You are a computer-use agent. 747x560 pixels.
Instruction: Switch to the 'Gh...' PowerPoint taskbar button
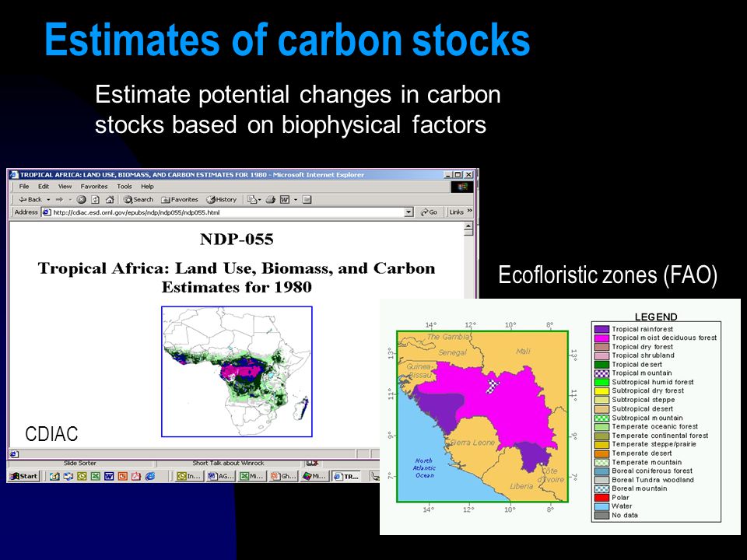283,476
